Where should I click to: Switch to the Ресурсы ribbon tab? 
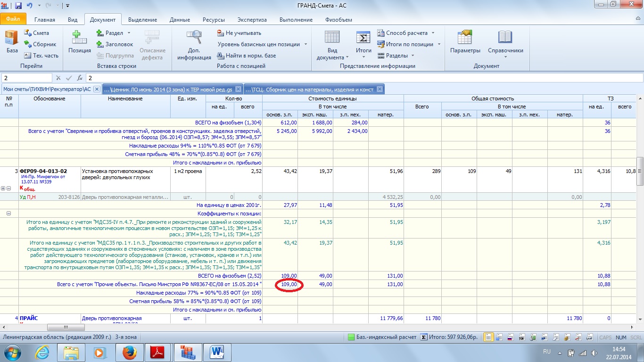pyautogui.click(x=214, y=20)
